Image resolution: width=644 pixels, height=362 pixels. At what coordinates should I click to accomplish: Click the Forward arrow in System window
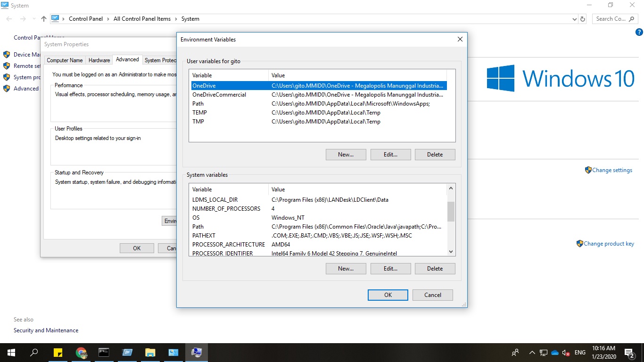coord(23,19)
